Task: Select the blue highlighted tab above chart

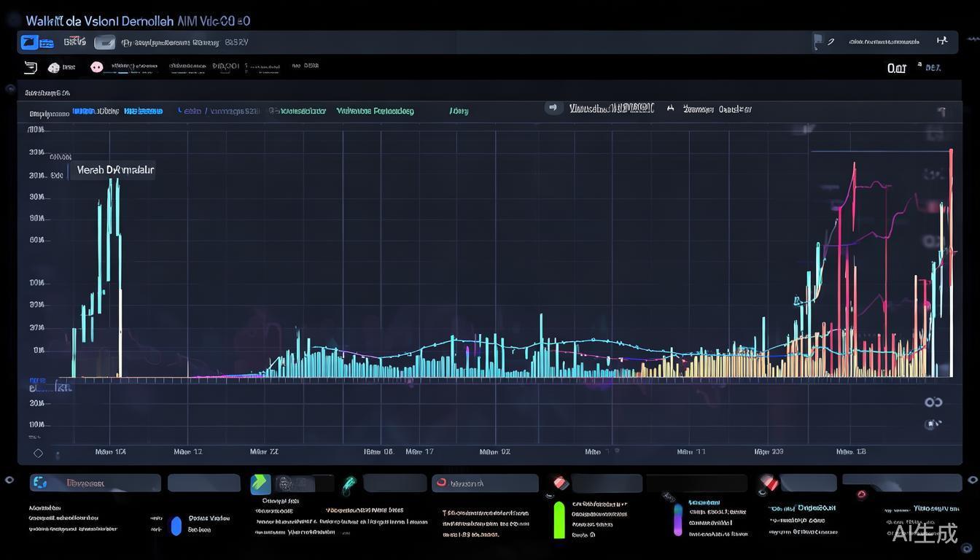Action: (x=143, y=111)
